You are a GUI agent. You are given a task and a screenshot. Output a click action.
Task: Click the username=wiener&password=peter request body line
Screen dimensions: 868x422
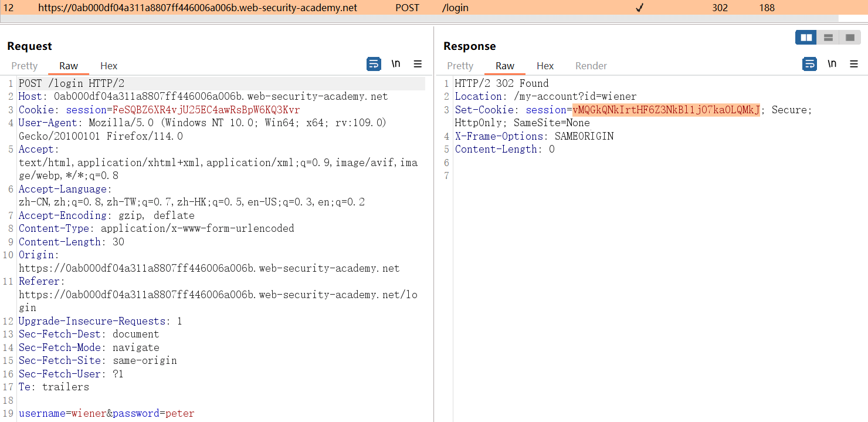106,413
